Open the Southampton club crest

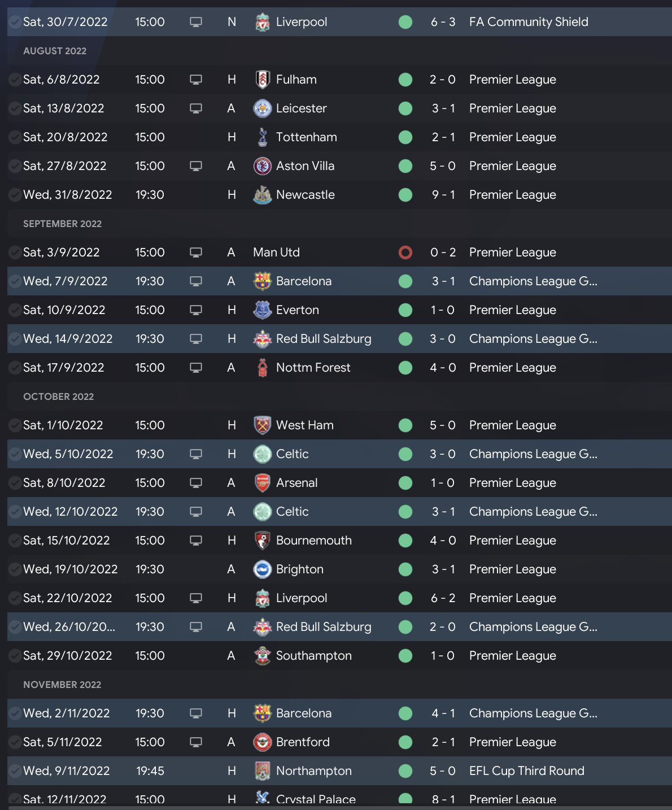click(x=263, y=656)
